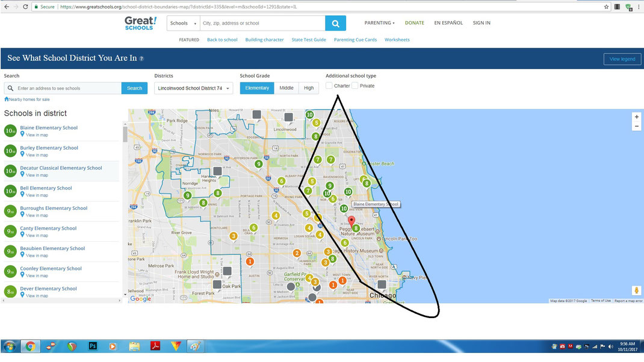Click the school list vertical scrollbar
644x362 pixels.
(125, 135)
